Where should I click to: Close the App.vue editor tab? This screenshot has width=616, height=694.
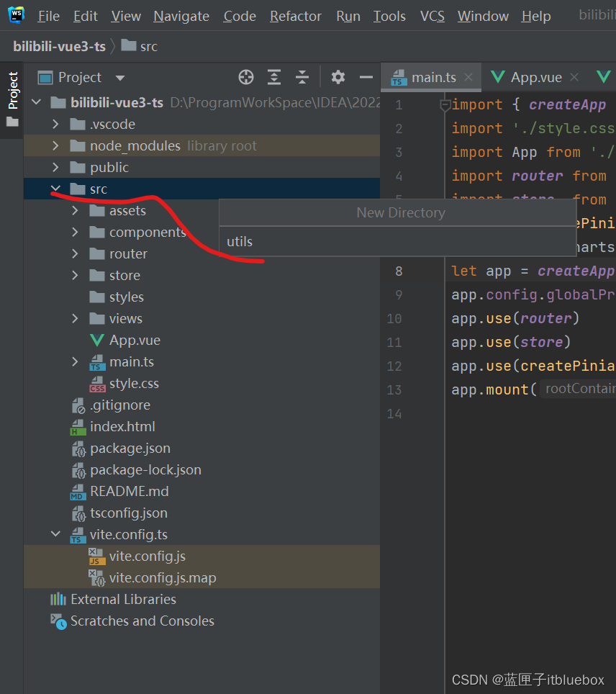pyautogui.click(x=575, y=78)
